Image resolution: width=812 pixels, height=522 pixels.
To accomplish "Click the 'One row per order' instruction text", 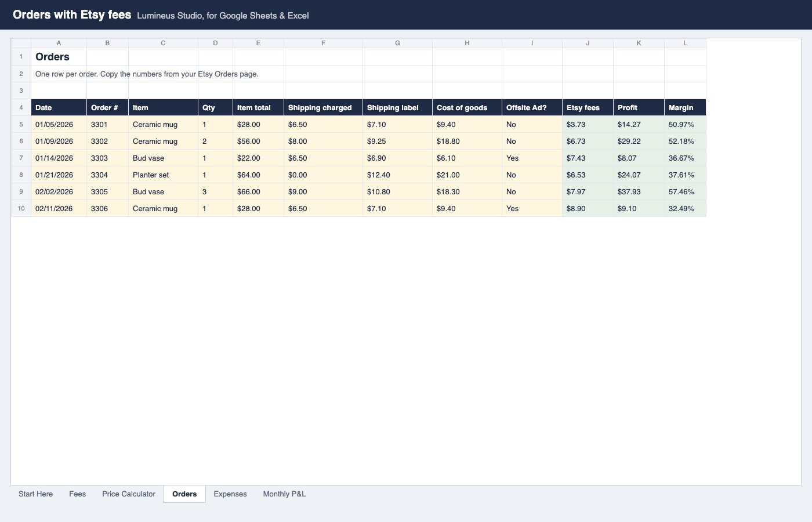I will point(147,74).
